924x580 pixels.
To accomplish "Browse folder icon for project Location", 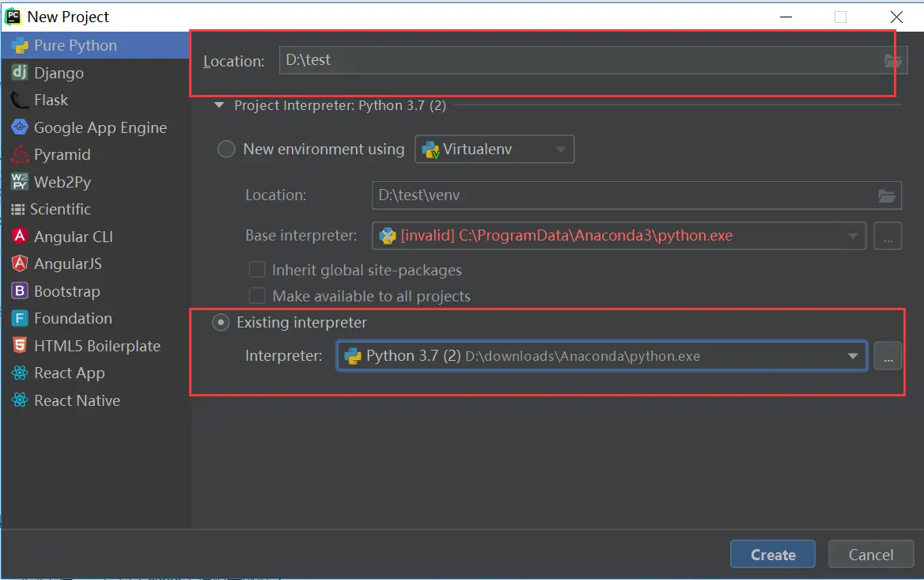I will point(893,60).
